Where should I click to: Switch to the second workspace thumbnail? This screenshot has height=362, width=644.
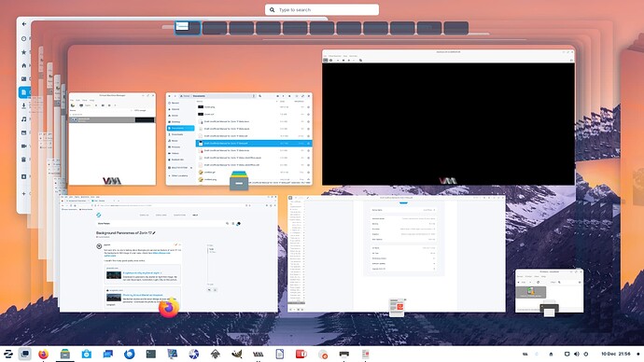(215, 28)
